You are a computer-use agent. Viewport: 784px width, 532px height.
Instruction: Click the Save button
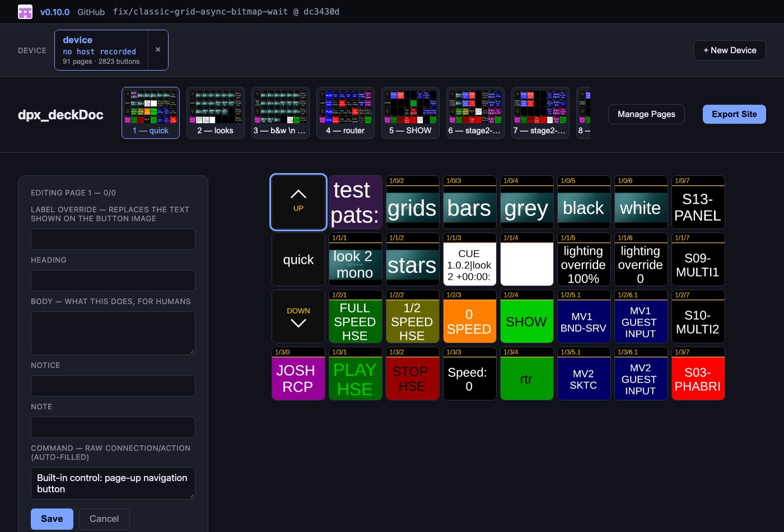coord(52,519)
